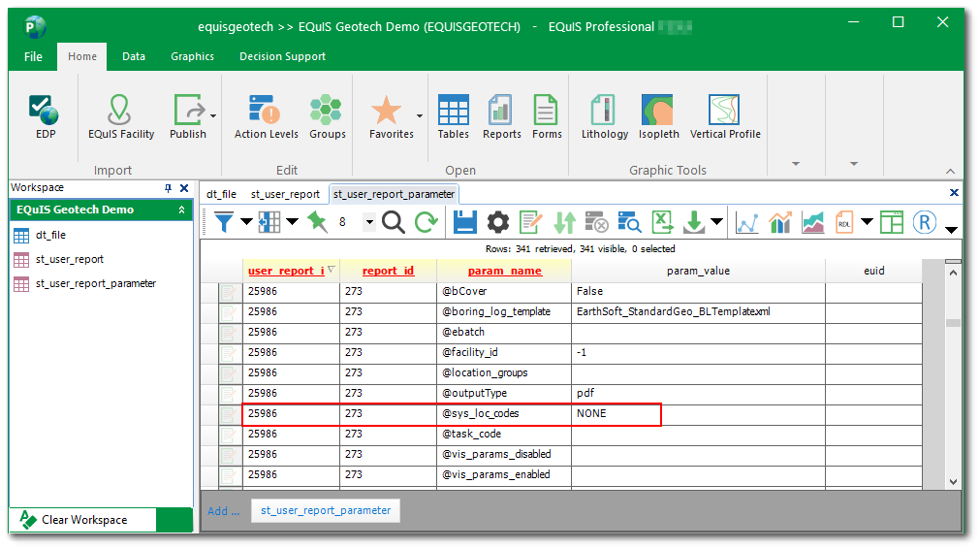Click the line chart icon
Viewport: 980px width, 549px height.
(x=747, y=222)
